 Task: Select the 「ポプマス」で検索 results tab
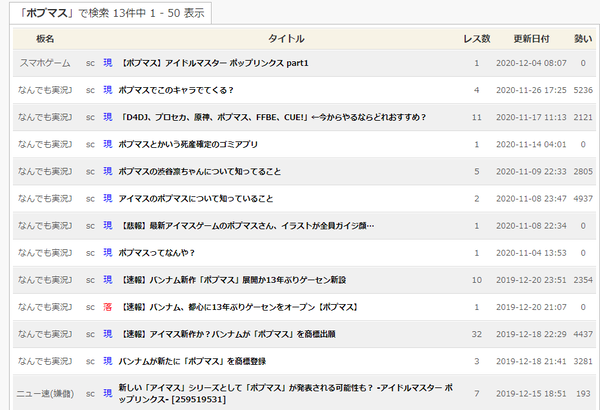click(111, 13)
